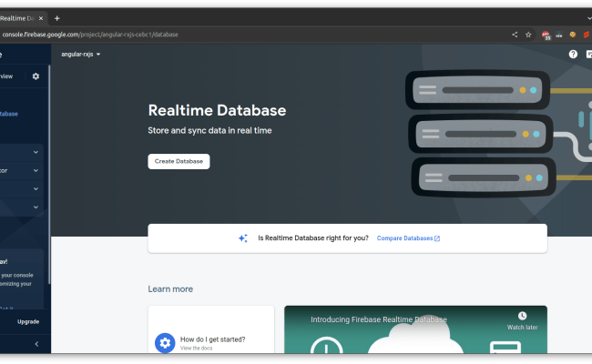Close the Realtime Database browser tab

tap(41, 18)
